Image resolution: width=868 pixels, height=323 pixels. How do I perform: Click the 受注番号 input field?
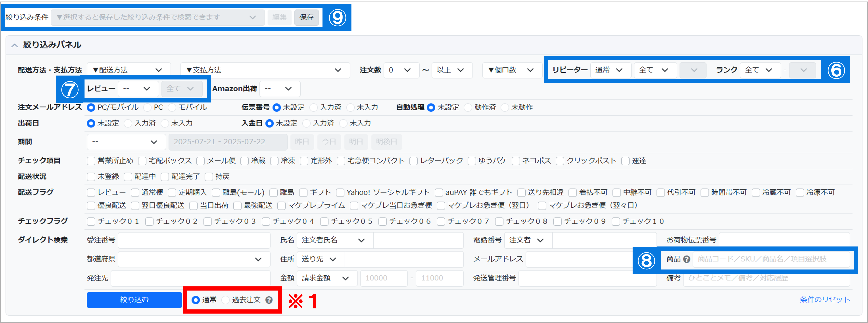click(194, 240)
